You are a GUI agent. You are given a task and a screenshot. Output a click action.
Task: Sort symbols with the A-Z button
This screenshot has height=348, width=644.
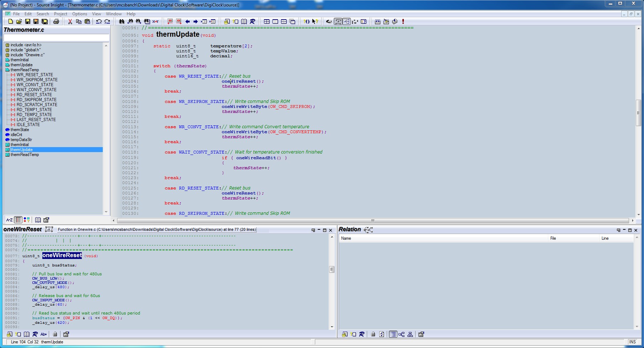pyautogui.click(x=10, y=220)
